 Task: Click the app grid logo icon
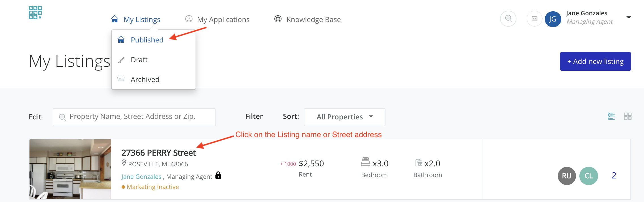click(35, 13)
